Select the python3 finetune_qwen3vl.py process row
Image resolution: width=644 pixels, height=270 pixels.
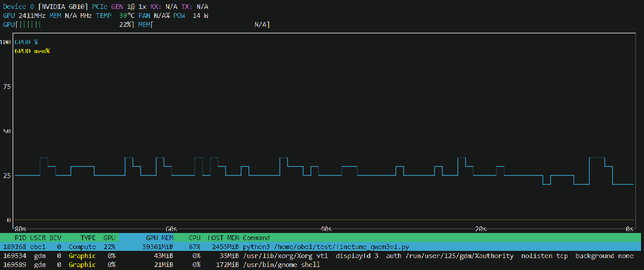click(x=321, y=247)
